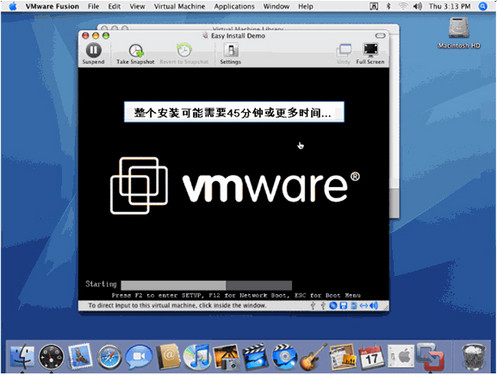The width and height of the screenshot is (497, 375).
Task: Launch iMovie from the Dock
Action: [x=255, y=357]
